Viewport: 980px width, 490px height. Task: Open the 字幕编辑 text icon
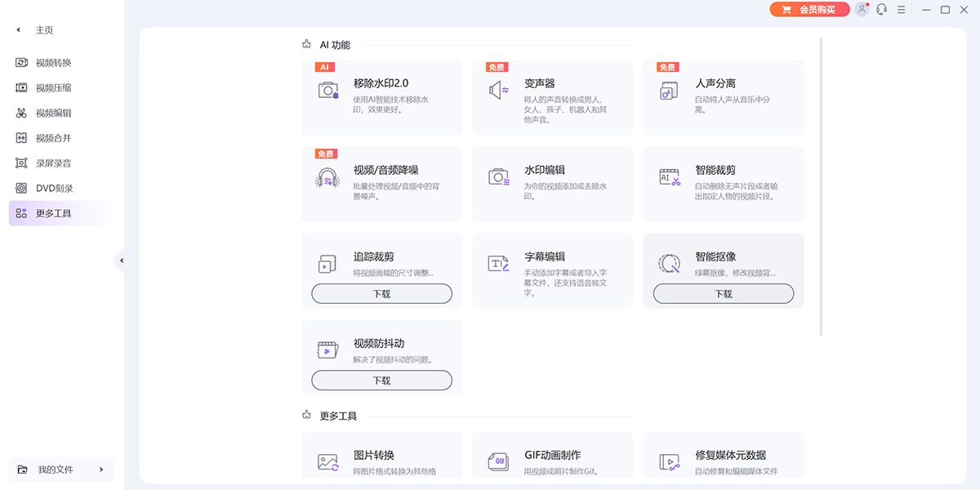[x=499, y=264]
